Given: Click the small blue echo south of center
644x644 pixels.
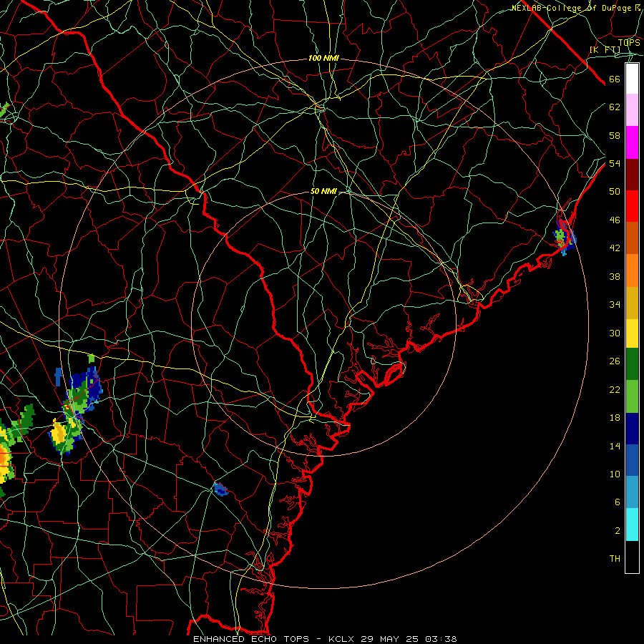Looking at the screenshot, I should pyautogui.click(x=220, y=489).
